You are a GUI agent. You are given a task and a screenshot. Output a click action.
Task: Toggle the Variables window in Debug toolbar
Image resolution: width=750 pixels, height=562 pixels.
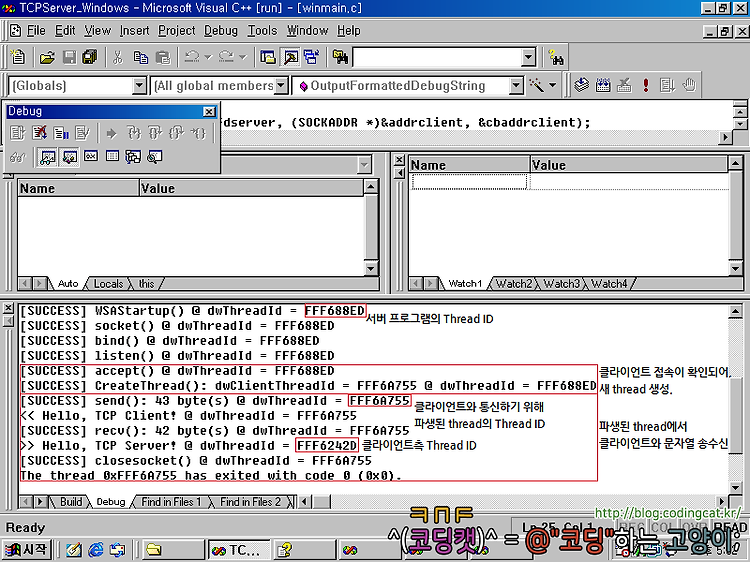coord(69,157)
